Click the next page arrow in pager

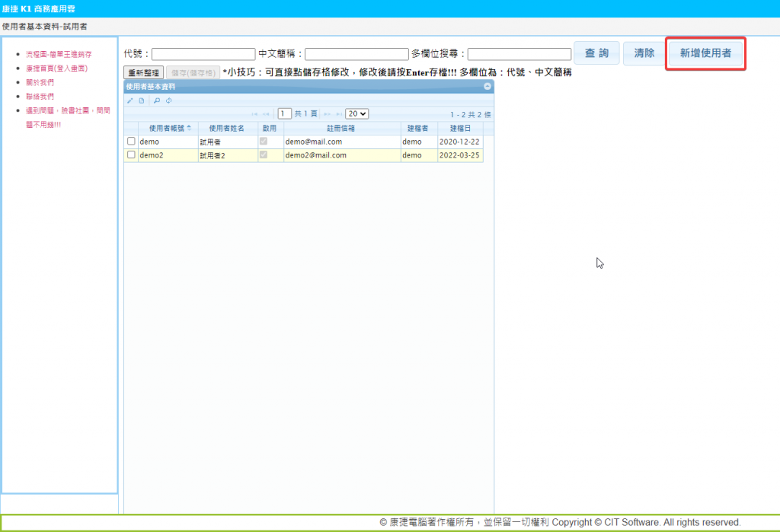coord(327,114)
